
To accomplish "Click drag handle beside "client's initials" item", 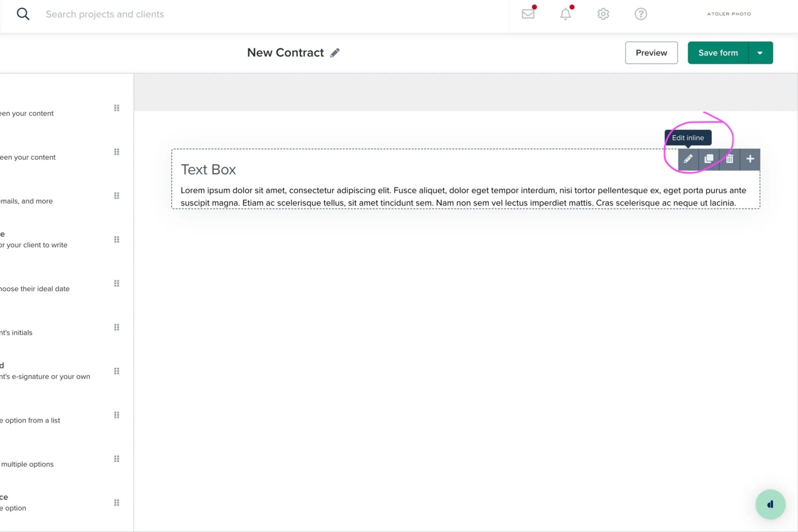I will pyautogui.click(x=117, y=327).
